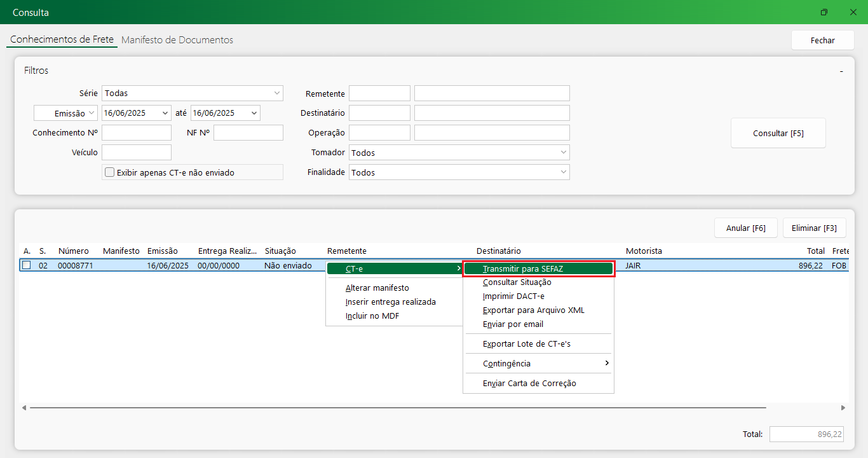
Task: Click the Remetente code field
Action: [379, 94]
